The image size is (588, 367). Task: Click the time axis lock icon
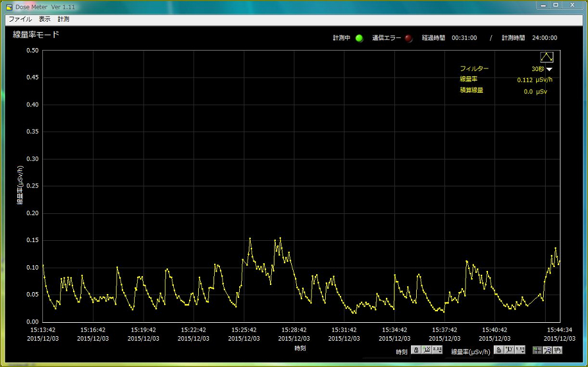coord(416,350)
